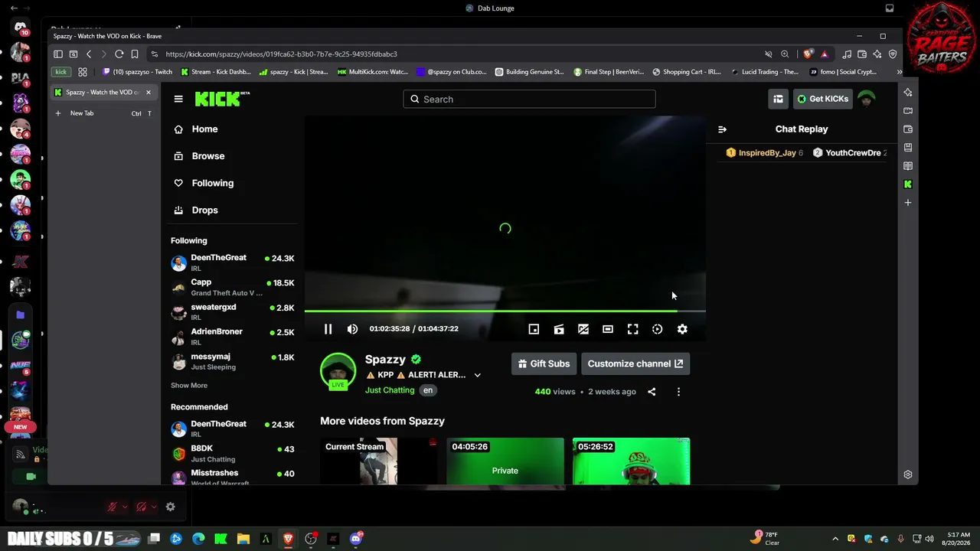This screenshot has width=980, height=551.
Task: Click Gift Subs button
Action: [x=544, y=364]
